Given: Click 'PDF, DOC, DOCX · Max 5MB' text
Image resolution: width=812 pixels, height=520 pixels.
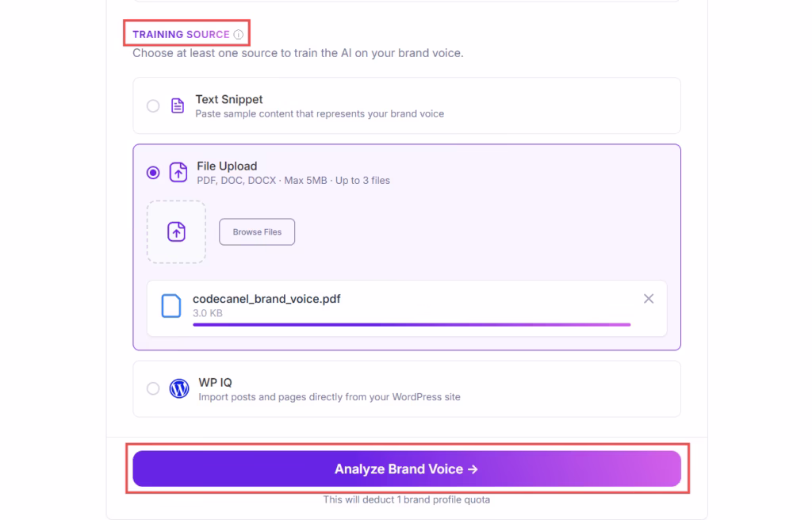Looking at the screenshot, I should 262,181.
